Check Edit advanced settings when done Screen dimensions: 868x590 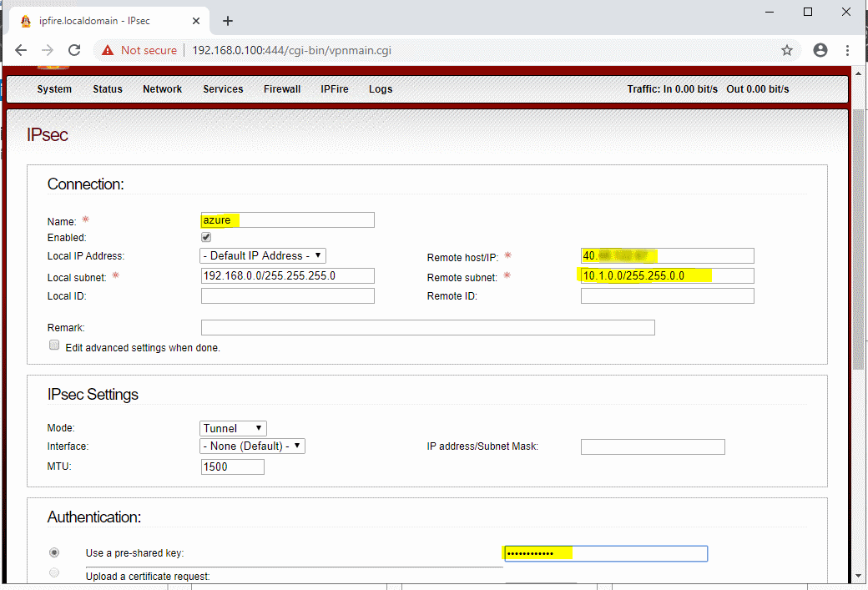[x=55, y=345]
